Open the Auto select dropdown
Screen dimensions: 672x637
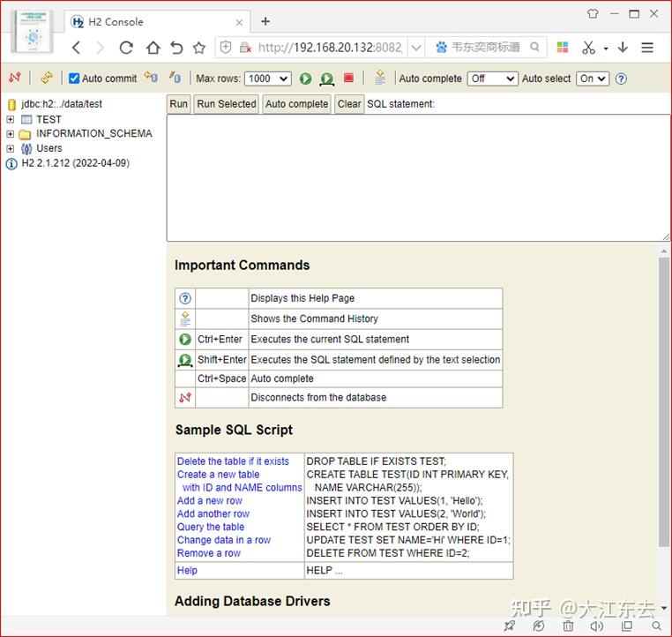click(x=593, y=79)
